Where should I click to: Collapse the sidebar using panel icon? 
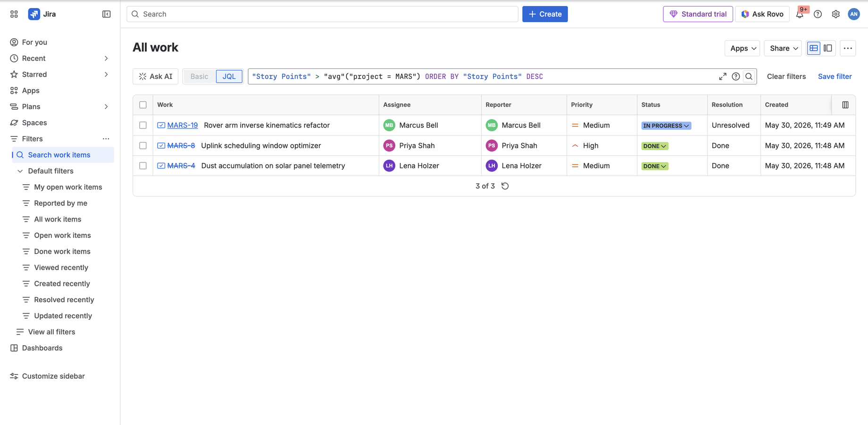click(107, 14)
